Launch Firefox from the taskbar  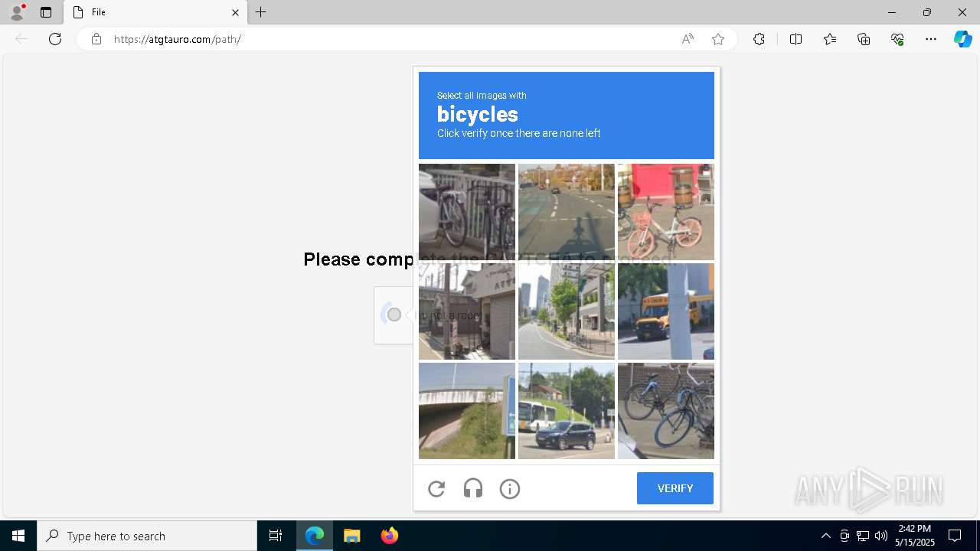(390, 536)
